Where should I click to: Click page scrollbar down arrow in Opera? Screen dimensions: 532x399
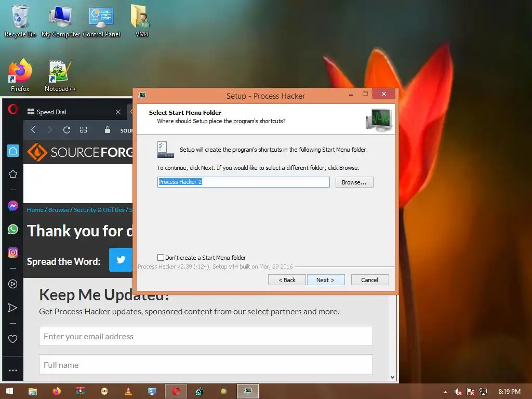[393, 377]
